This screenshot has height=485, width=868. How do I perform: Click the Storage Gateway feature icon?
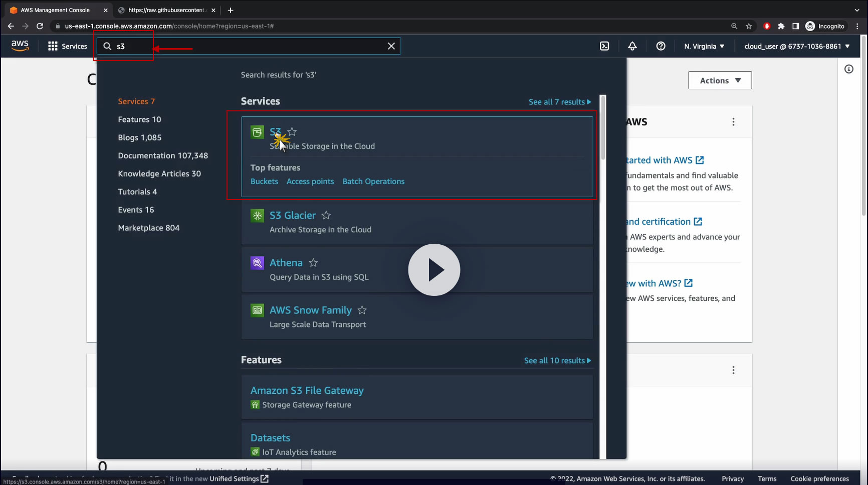[x=255, y=405]
